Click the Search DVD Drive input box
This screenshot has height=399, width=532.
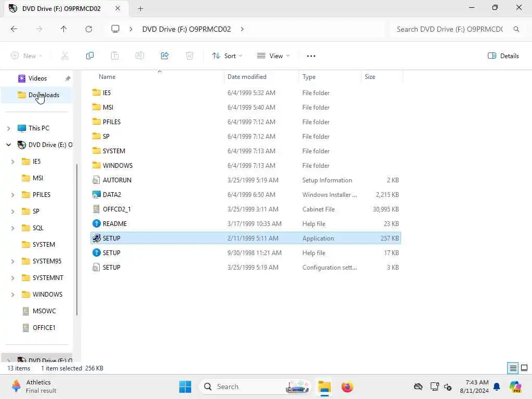tap(449, 29)
